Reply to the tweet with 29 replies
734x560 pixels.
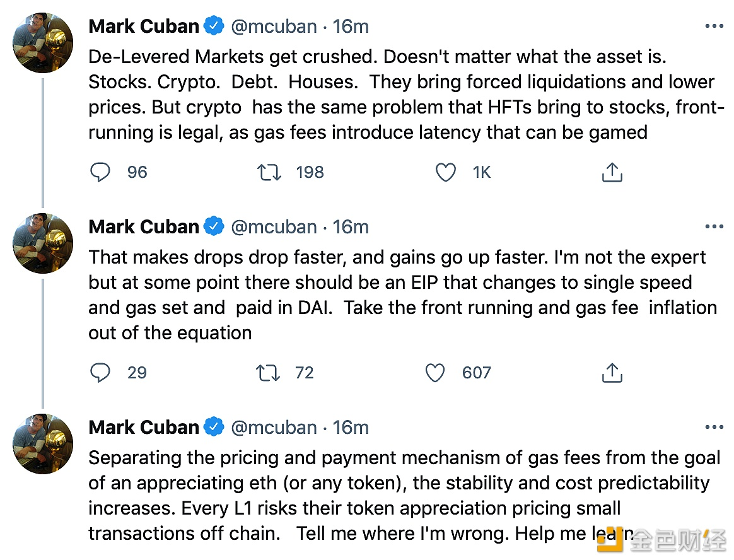100,373
